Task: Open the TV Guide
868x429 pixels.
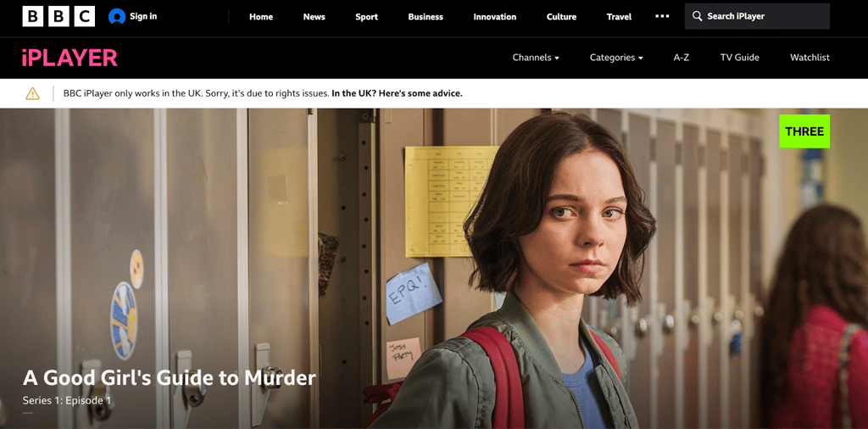Action: [x=739, y=58]
